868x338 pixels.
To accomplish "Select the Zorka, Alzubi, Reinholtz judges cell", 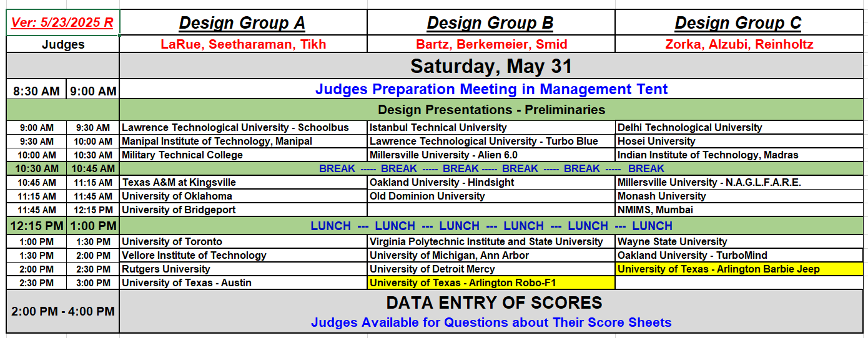I will point(738,44).
